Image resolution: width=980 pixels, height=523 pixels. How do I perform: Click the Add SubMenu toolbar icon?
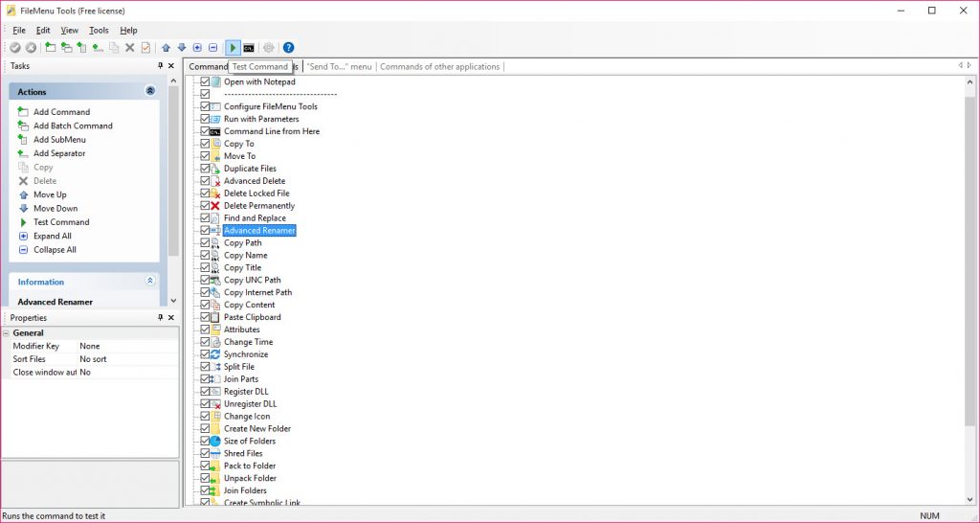click(82, 48)
